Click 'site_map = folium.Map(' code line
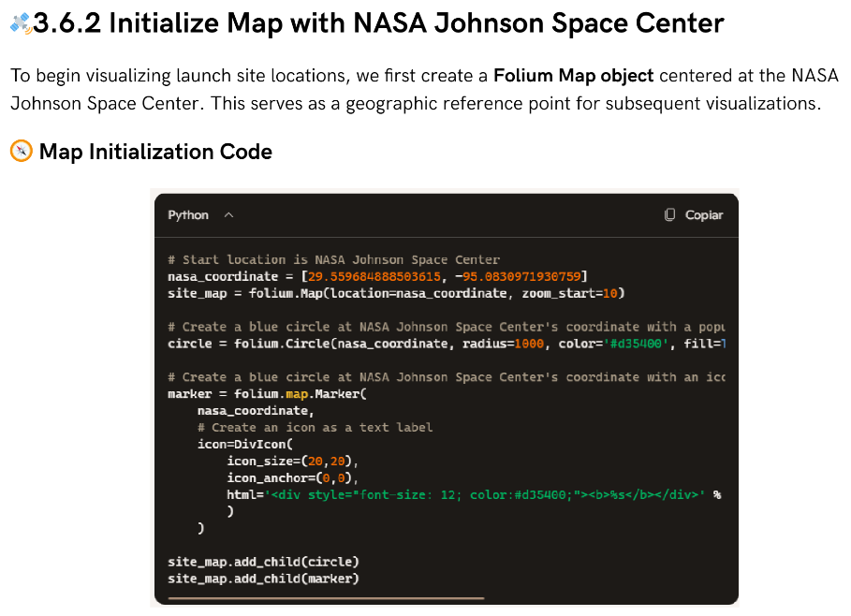Viewport: 851px width, 616px height. (396, 293)
